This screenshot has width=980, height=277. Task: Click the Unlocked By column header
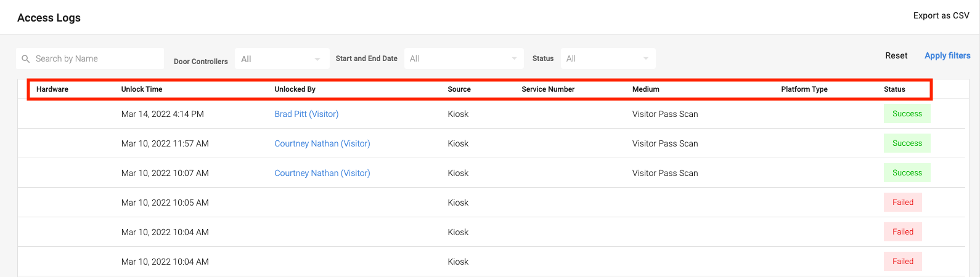click(295, 89)
